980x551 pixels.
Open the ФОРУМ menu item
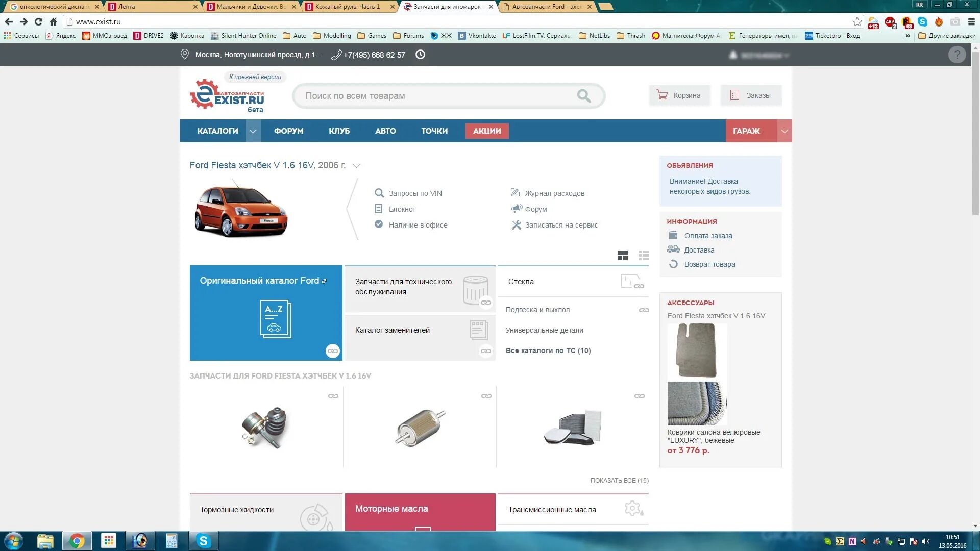tap(288, 131)
